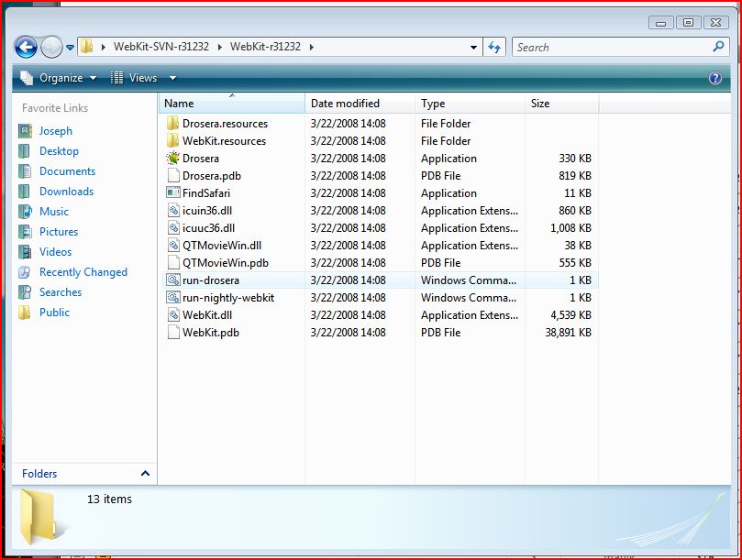Click the Recently Changed icon
Screen dimensions: 742x560
(x=25, y=272)
